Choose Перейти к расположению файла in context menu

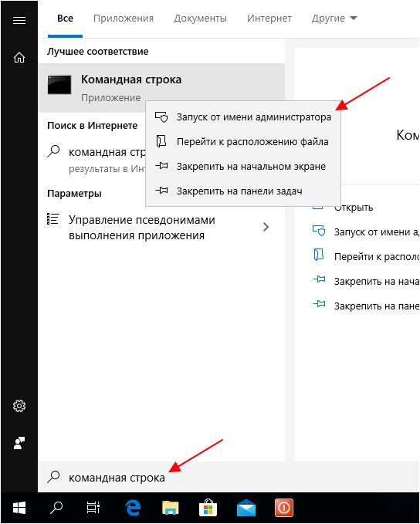(243, 142)
